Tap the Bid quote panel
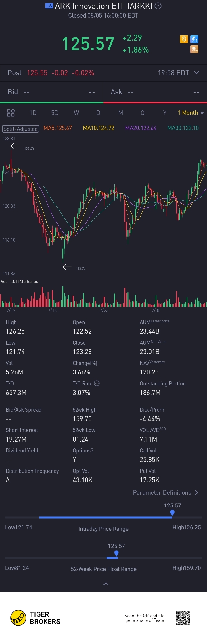The height and width of the screenshot is (644, 207). tap(51, 92)
